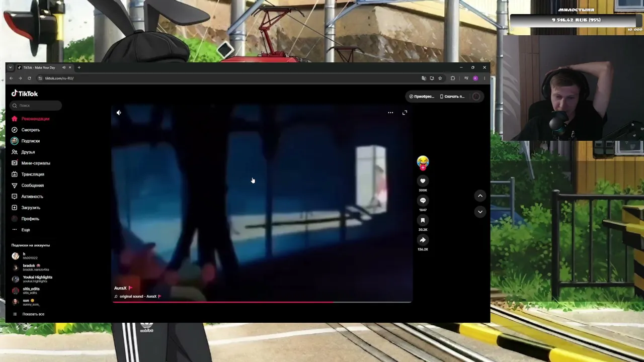The image size is (644, 362).
Task: Open the Chrome three-dot menu
Action: (485, 78)
